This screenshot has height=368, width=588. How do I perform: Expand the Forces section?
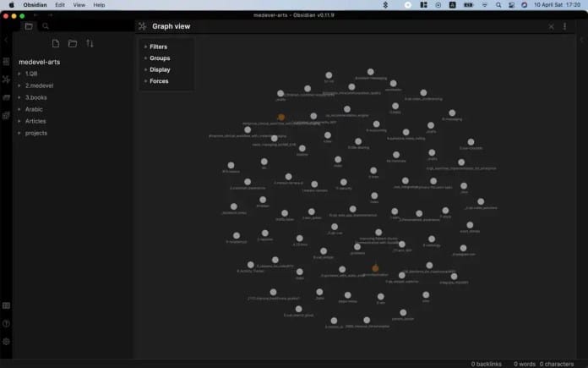pos(158,81)
